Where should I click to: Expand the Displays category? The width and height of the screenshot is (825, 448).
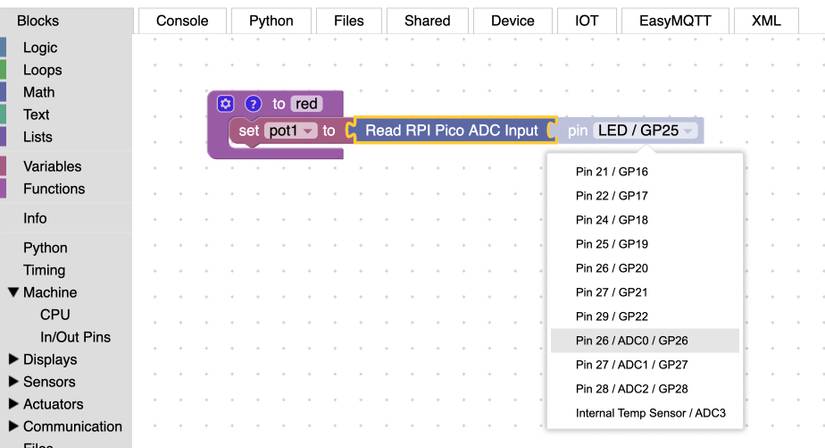(x=14, y=359)
